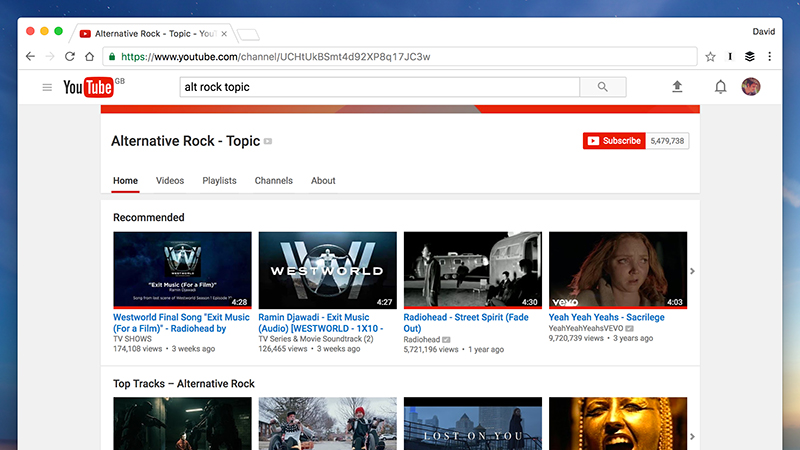800x450 pixels.
Task: Click the browser forward arrow
Action: 50,57
